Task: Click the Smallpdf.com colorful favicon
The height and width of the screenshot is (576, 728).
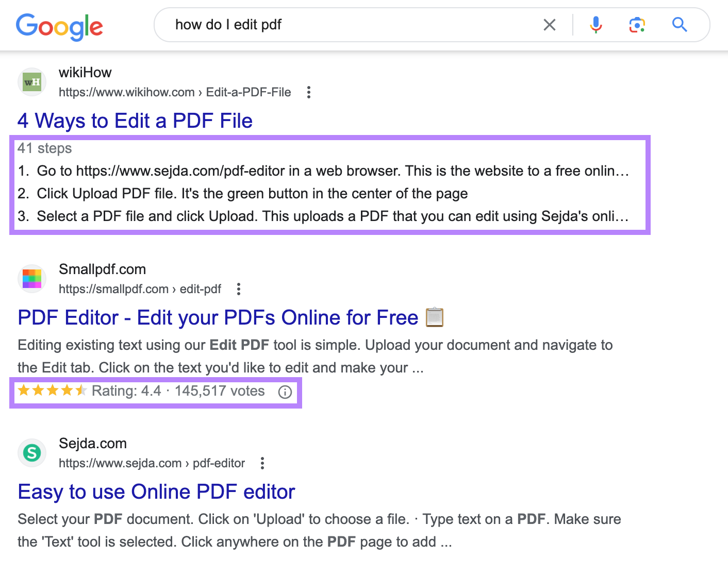Action: click(31, 278)
